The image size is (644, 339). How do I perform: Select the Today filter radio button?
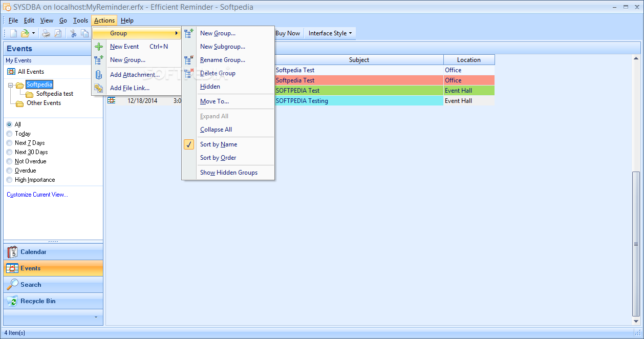pos(9,134)
